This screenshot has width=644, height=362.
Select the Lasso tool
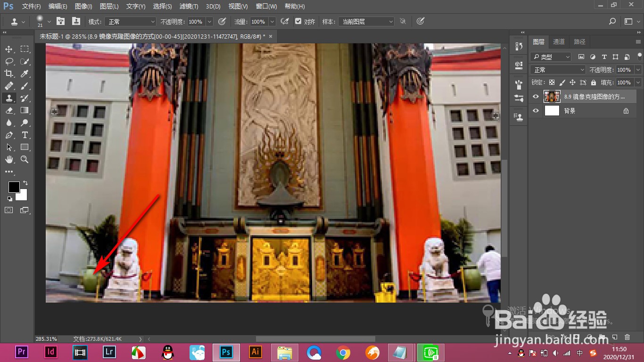(9, 62)
